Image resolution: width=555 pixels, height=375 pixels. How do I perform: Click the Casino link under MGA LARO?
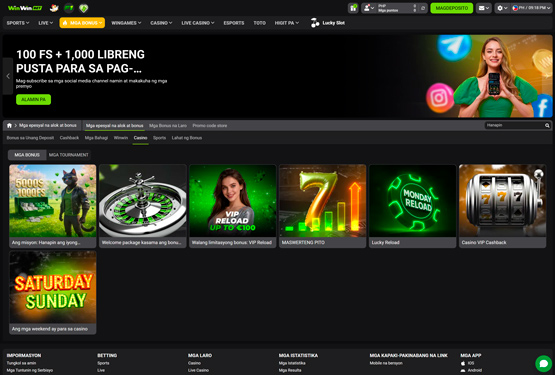(x=194, y=363)
